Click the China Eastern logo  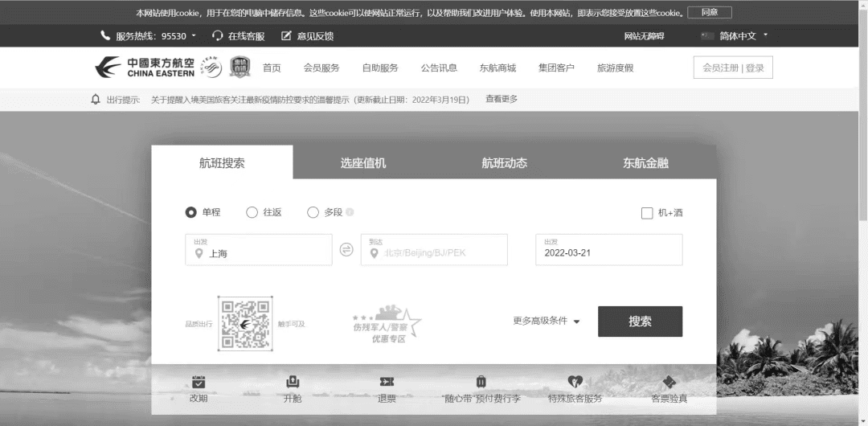(145, 68)
